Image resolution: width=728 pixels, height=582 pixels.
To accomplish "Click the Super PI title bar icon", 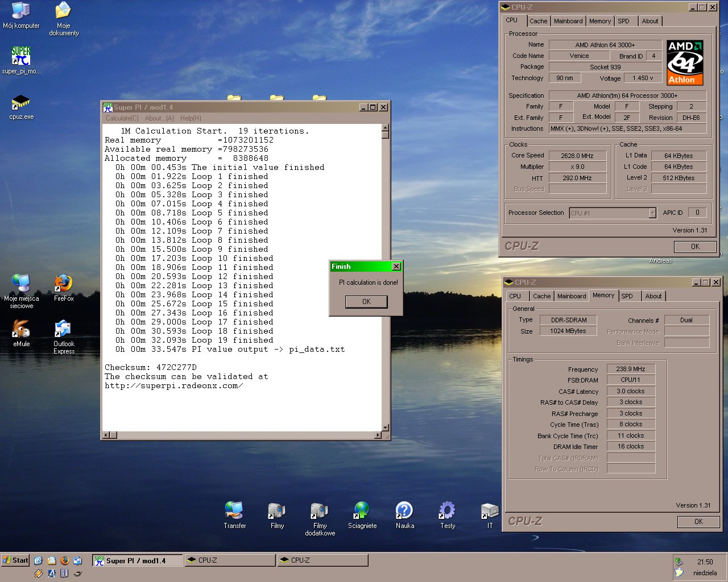I will (x=107, y=107).
